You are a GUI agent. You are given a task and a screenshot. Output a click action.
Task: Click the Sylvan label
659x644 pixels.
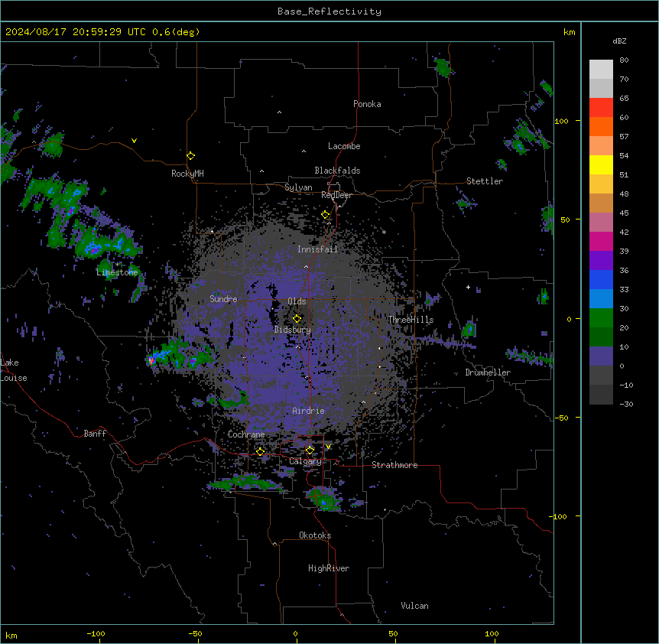point(298,187)
